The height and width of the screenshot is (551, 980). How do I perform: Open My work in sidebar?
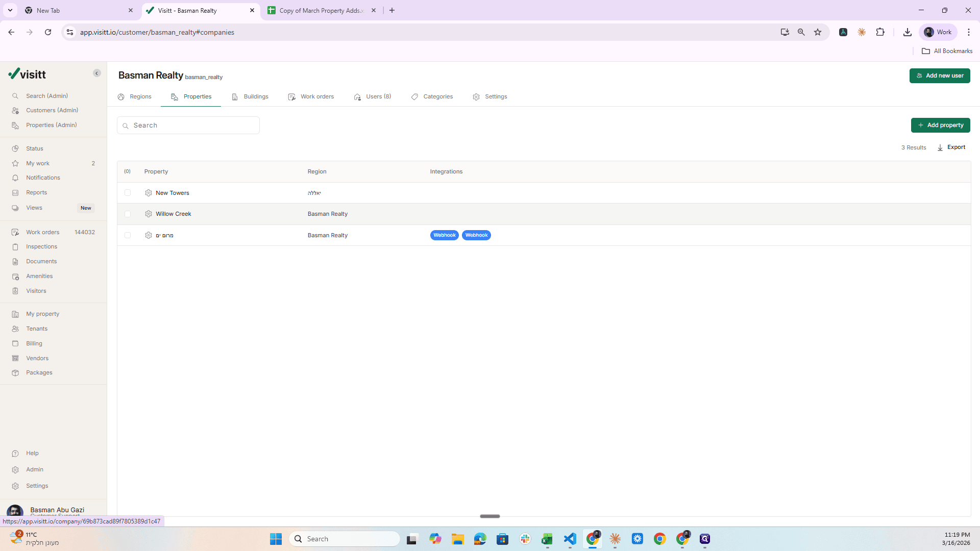pyautogui.click(x=38, y=163)
